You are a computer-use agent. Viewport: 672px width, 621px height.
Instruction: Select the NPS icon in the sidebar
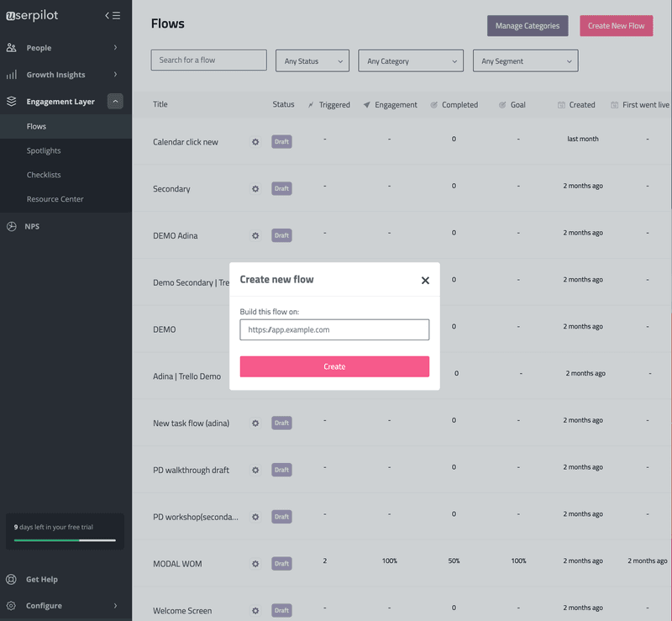[x=12, y=226]
